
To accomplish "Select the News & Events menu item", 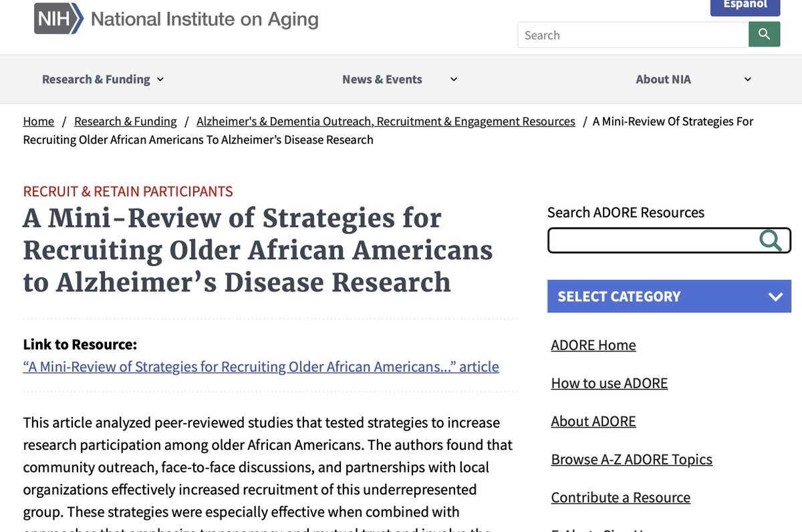I will point(382,79).
